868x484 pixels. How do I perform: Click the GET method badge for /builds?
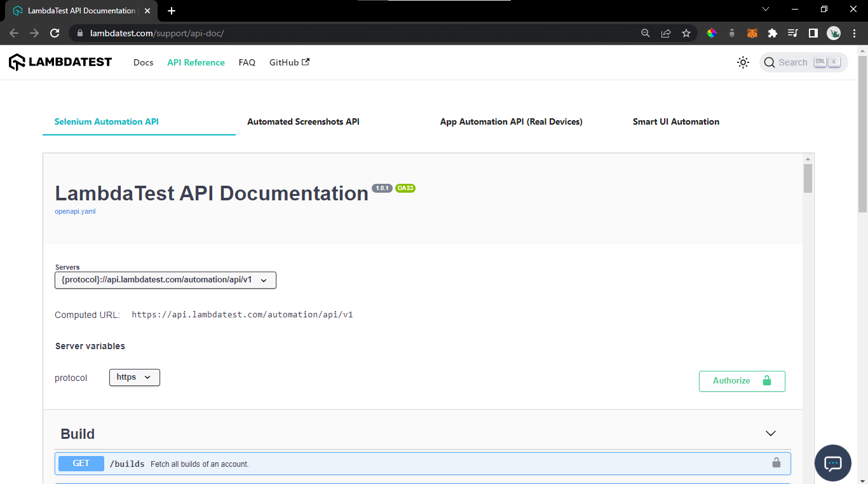coord(81,464)
